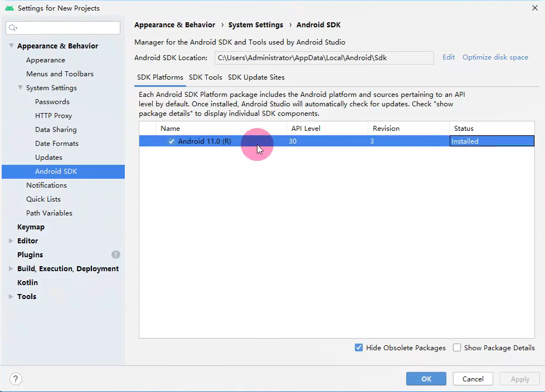Open Quick Lists settings

43,199
